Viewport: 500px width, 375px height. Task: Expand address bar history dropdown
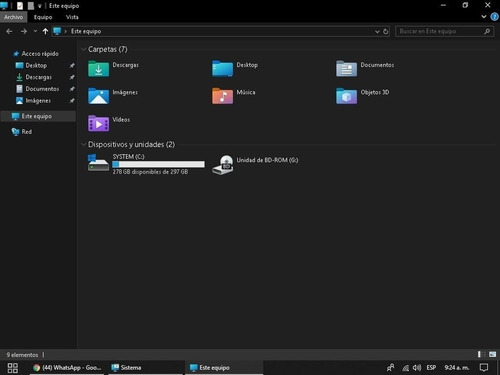[x=377, y=31]
